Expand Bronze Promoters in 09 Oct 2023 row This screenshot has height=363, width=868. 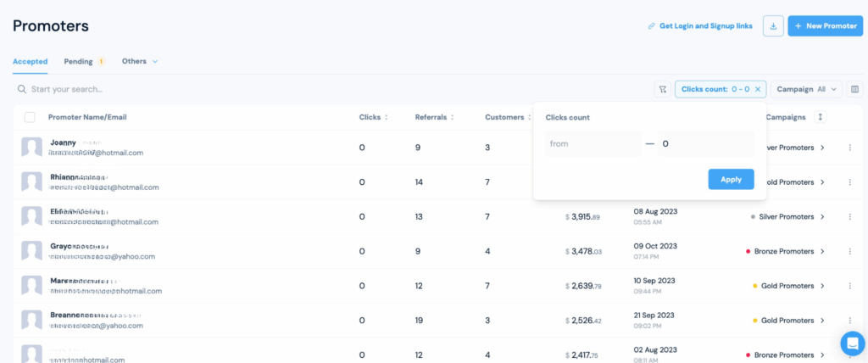coord(822,251)
